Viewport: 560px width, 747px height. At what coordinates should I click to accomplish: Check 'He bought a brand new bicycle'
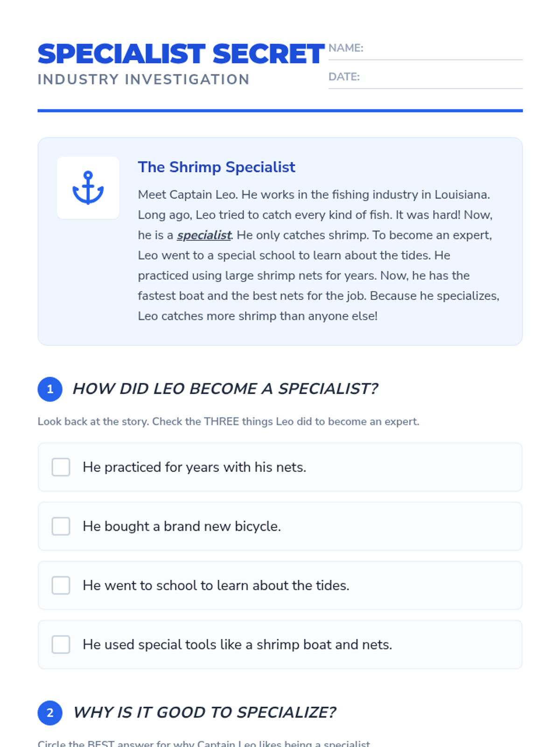coord(61,526)
